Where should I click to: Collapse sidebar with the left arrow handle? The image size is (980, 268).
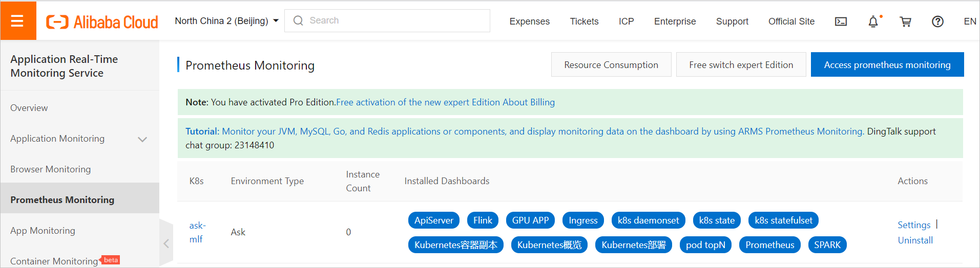pyautogui.click(x=166, y=243)
